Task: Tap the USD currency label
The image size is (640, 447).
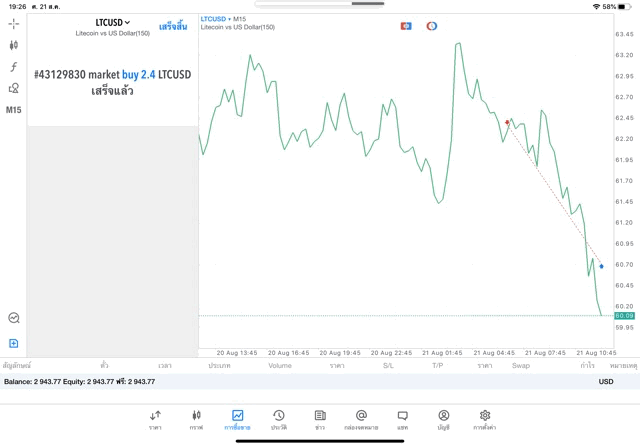Action: (x=606, y=382)
